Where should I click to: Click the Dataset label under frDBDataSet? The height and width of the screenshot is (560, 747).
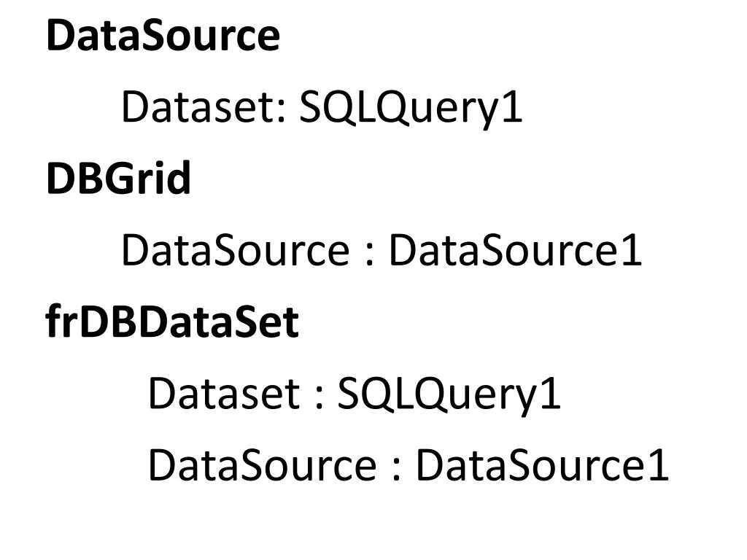tap(224, 393)
